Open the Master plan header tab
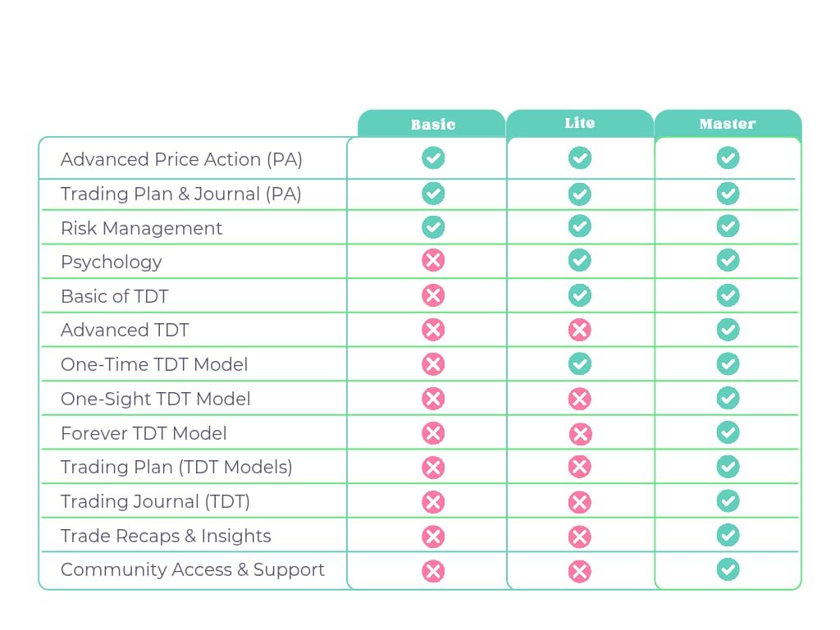840x630 pixels. [x=728, y=124]
